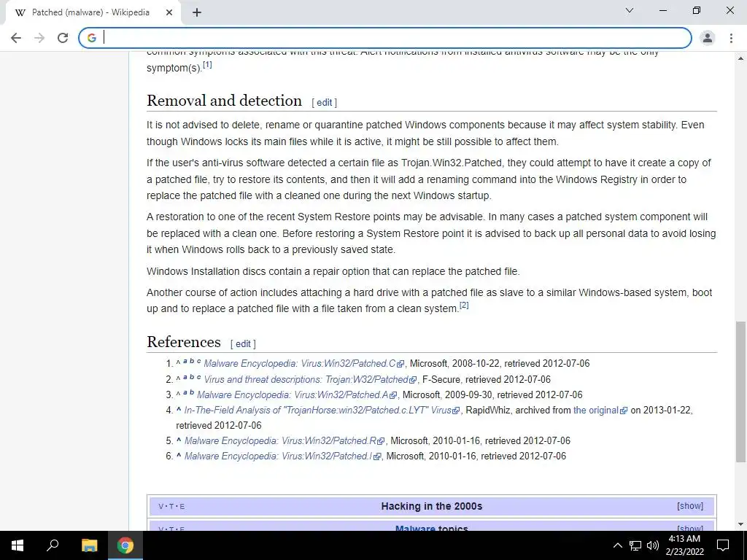Reload the Wikipedia page
747x560 pixels.
63,38
